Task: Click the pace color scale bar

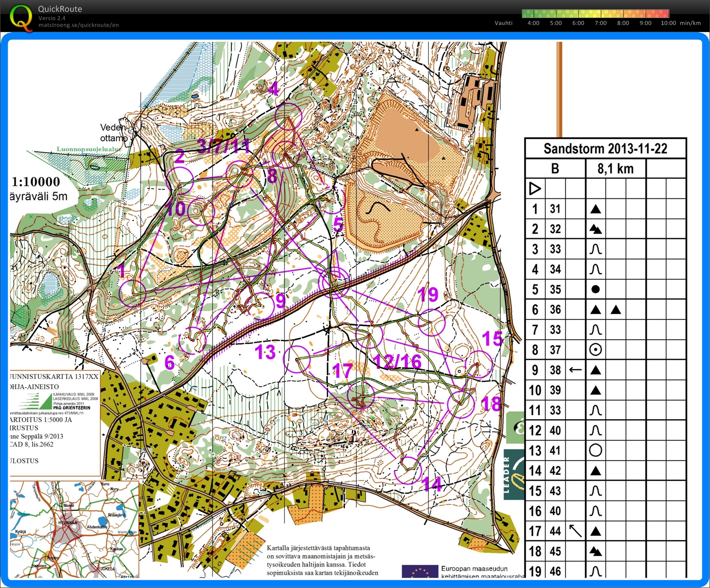Action: tap(595, 14)
